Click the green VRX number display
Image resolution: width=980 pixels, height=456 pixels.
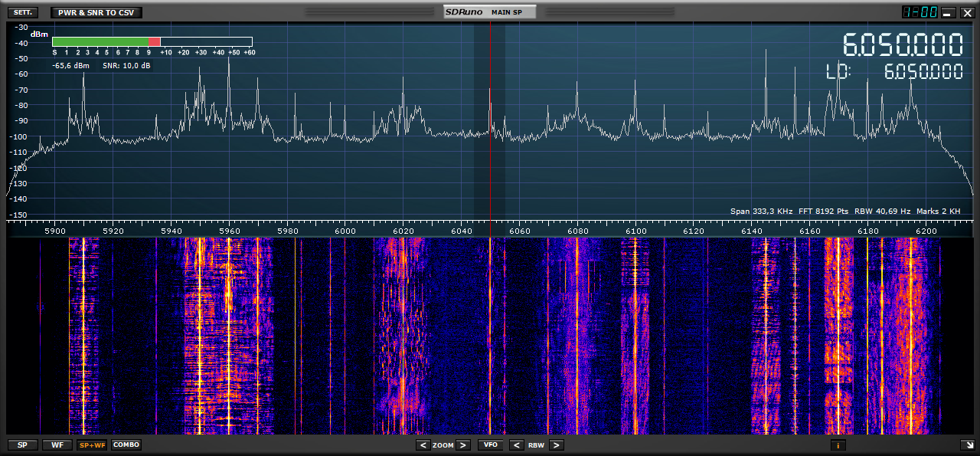(x=920, y=12)
